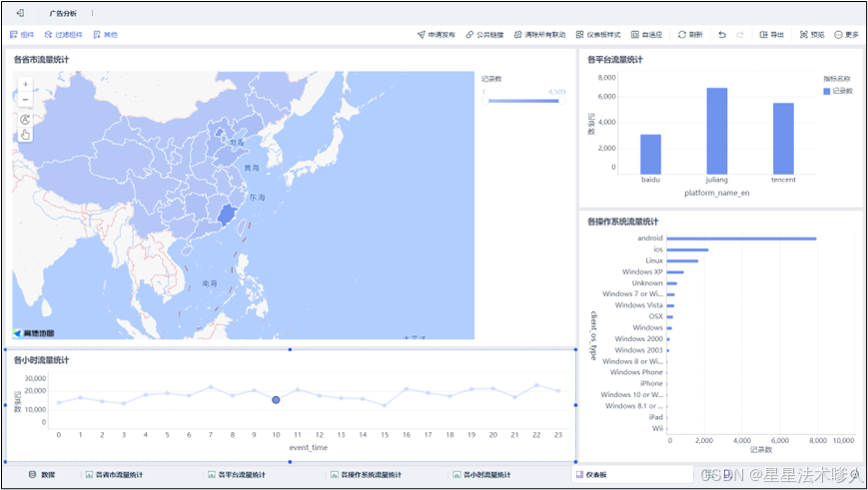868x490 pixels.
Task: Click the Linux bar in OS chart
Action: point(682,260)
